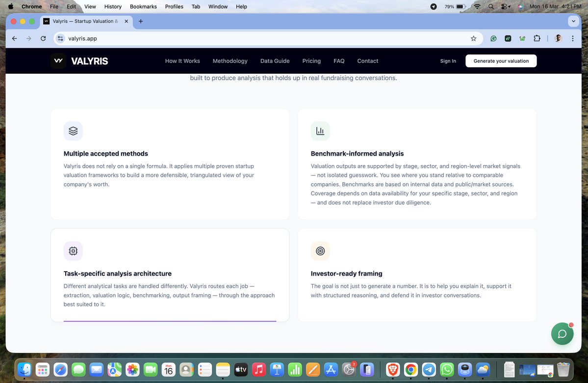Click the layers icon above Multiple accepted methods
This screenshot has height=383, width=588.
[x=73, y=131]
